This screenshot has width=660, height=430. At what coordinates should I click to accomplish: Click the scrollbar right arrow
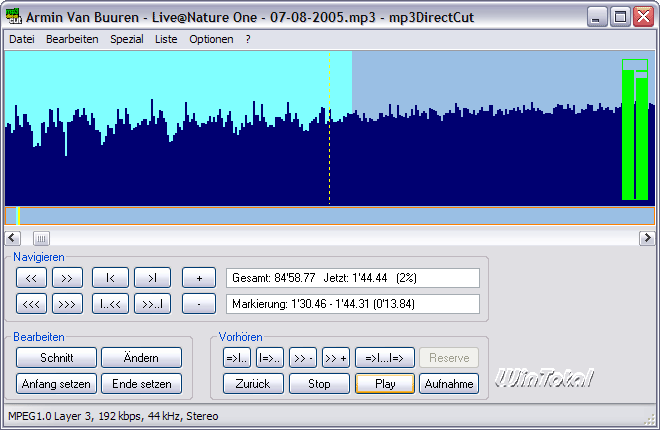[647, 238]
